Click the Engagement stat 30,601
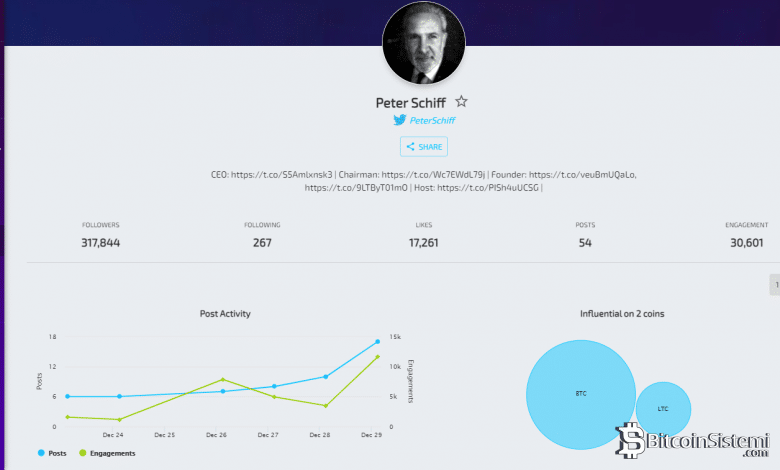Image resolution: width=780 pixels, height=470 pixels. [x=747, y=242]
